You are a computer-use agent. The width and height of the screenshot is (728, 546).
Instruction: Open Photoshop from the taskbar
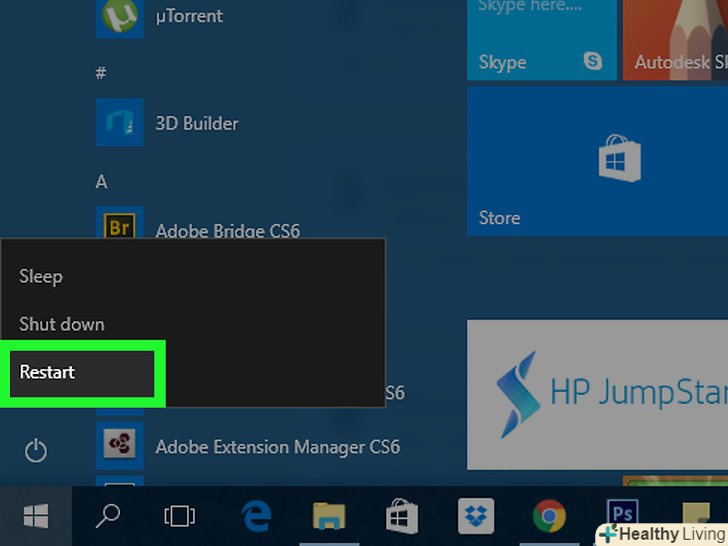click(x=622, y=514)
